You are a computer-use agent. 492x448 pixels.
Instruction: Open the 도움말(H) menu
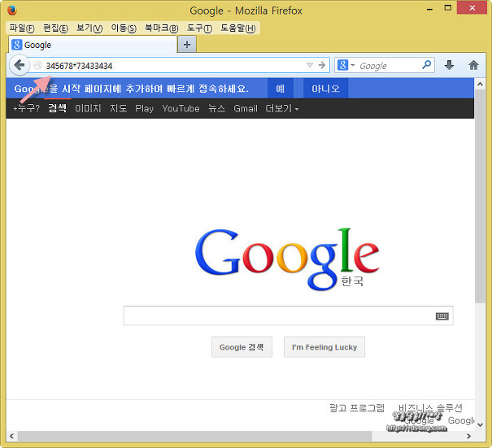(237, 28)
